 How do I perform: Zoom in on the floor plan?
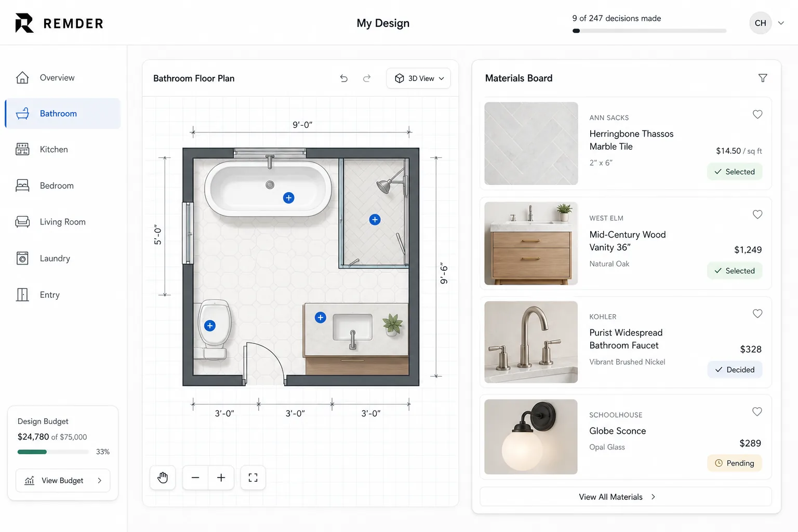(221, 477)
